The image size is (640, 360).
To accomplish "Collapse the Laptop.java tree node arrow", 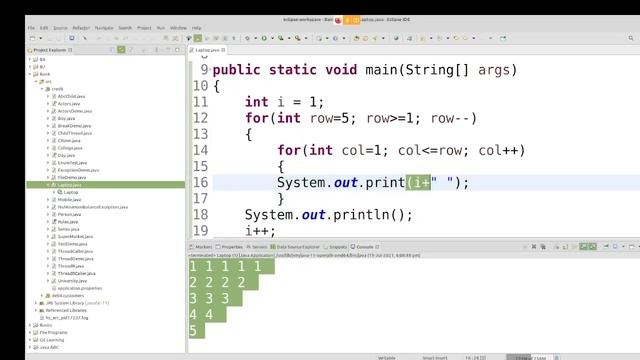I will [x=48, y=185].
